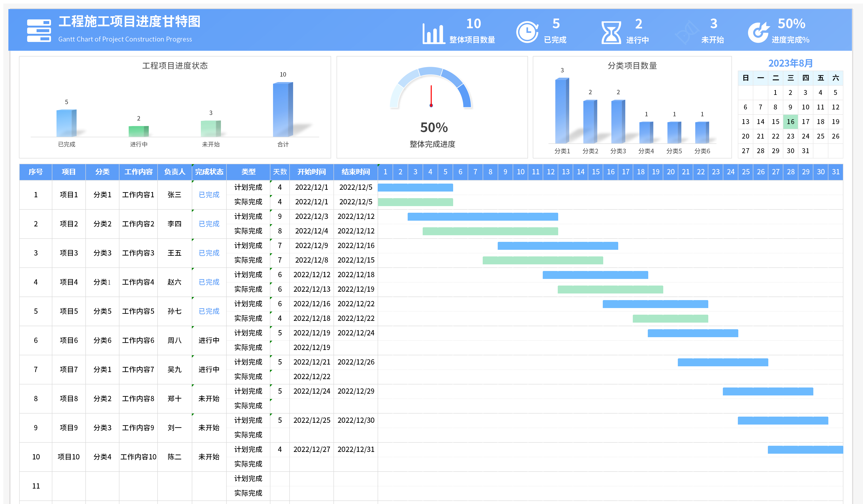Select the 进行中 status cell of 项目6

(209, 340)
